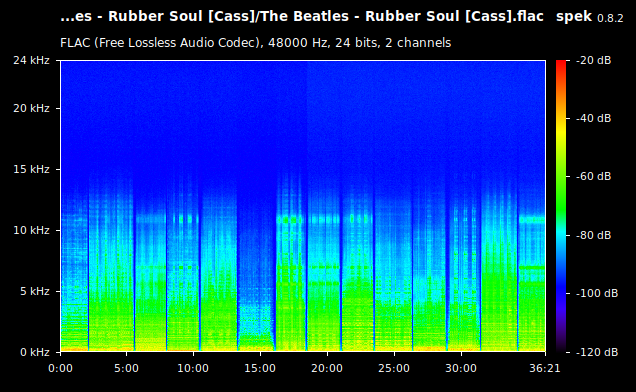Click the '0 kHz' frequency axis label

(x=35, y=352)
